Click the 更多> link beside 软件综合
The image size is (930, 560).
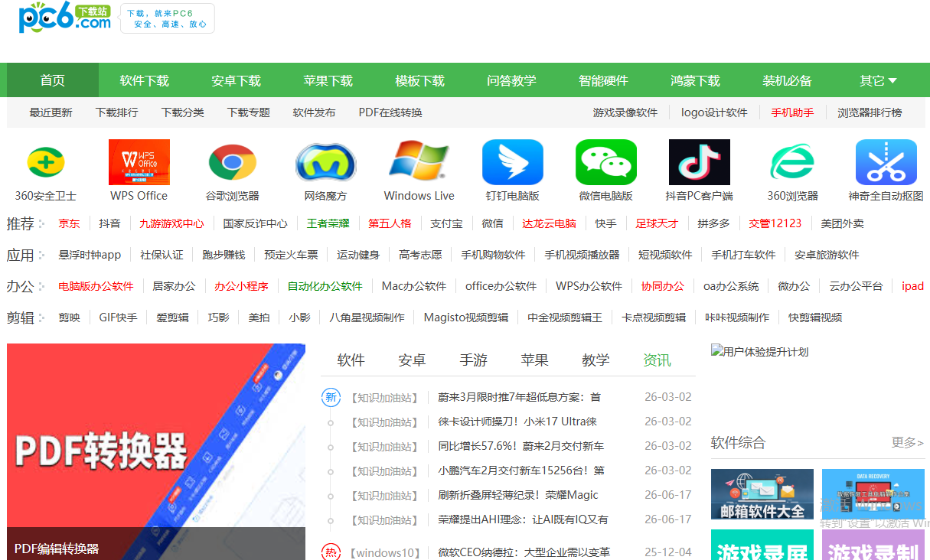[x=908, y=442]
